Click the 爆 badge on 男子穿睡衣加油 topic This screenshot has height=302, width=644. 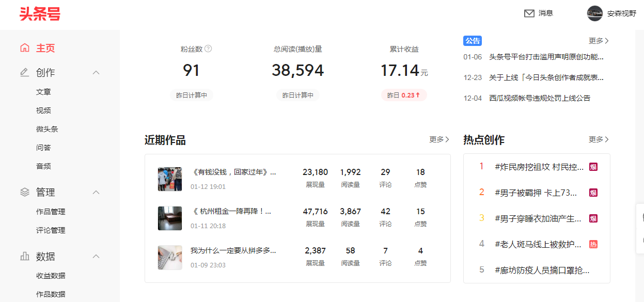tap(593, 218)
